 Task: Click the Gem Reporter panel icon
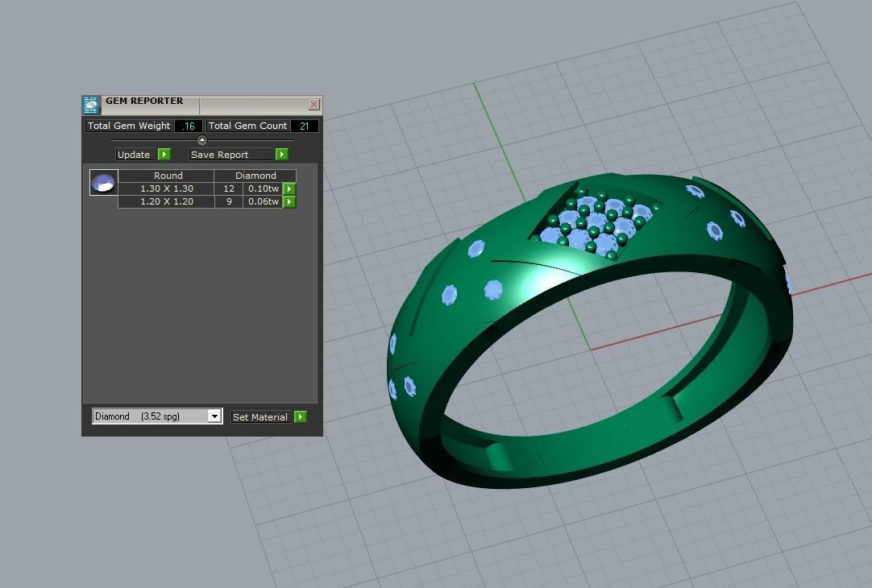click(x=90, y=105)
